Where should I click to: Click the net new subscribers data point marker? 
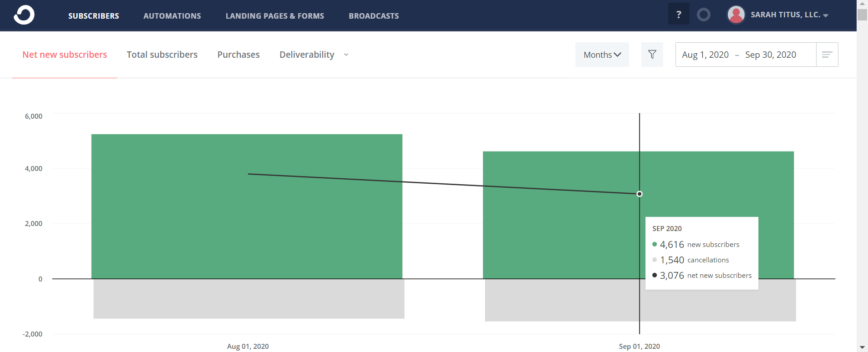point(640,194)
